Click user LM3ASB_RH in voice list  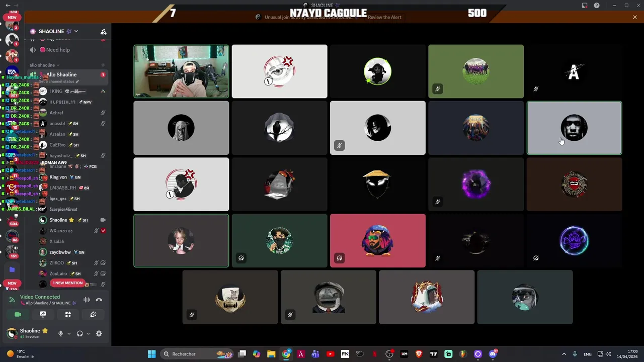(x=72, y=188)
